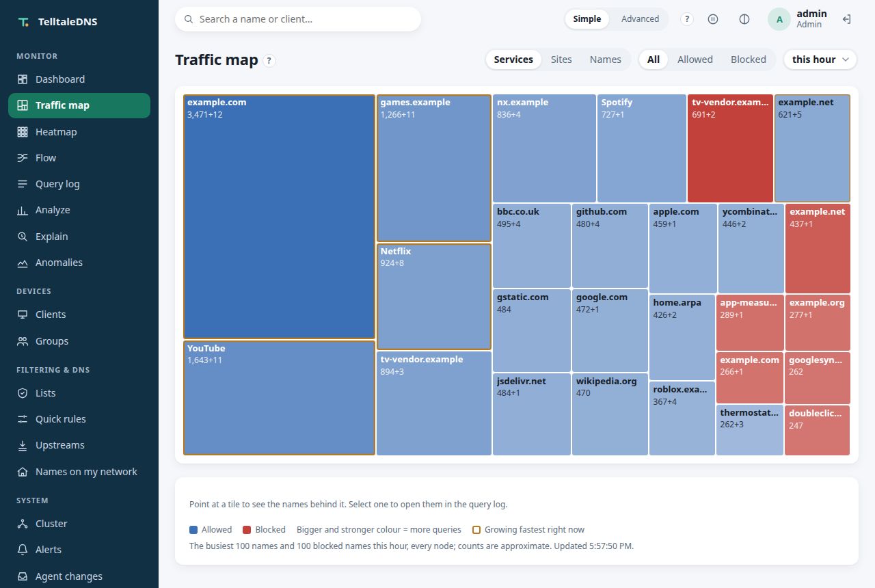Click the Cluster icon

(23, 524)
